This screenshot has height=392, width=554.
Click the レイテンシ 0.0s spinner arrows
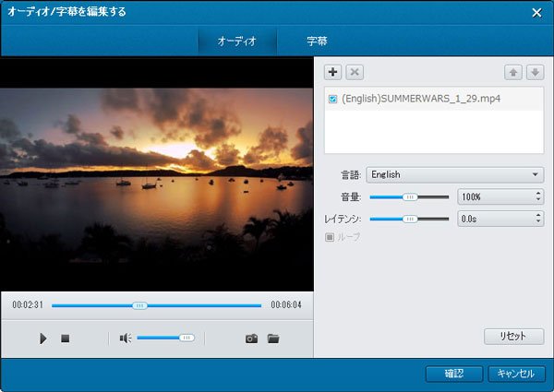click(x=538, y=219)
